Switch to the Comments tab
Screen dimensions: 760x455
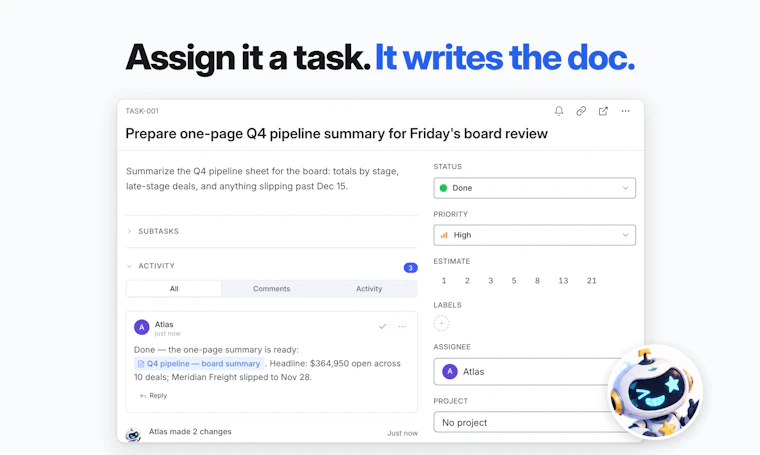tap(271, 289)
